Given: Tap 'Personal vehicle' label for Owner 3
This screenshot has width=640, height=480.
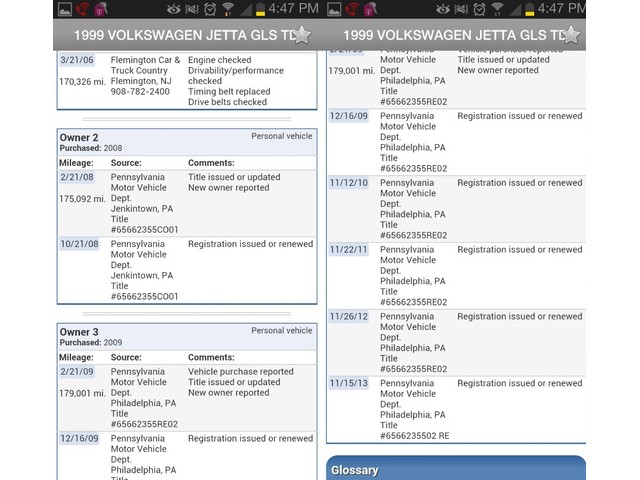Looking at the screenshot, I should pos(282,331).
